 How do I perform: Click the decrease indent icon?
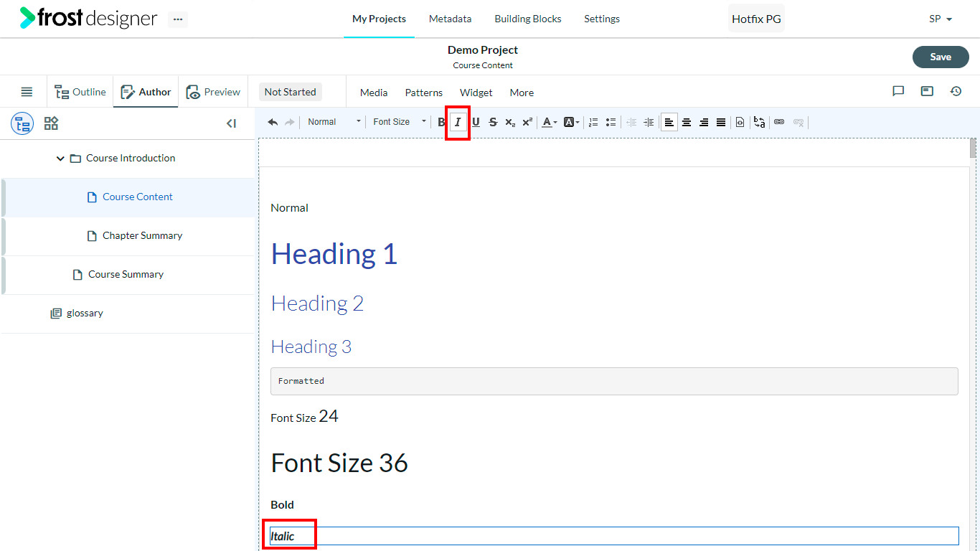point(631,122)
